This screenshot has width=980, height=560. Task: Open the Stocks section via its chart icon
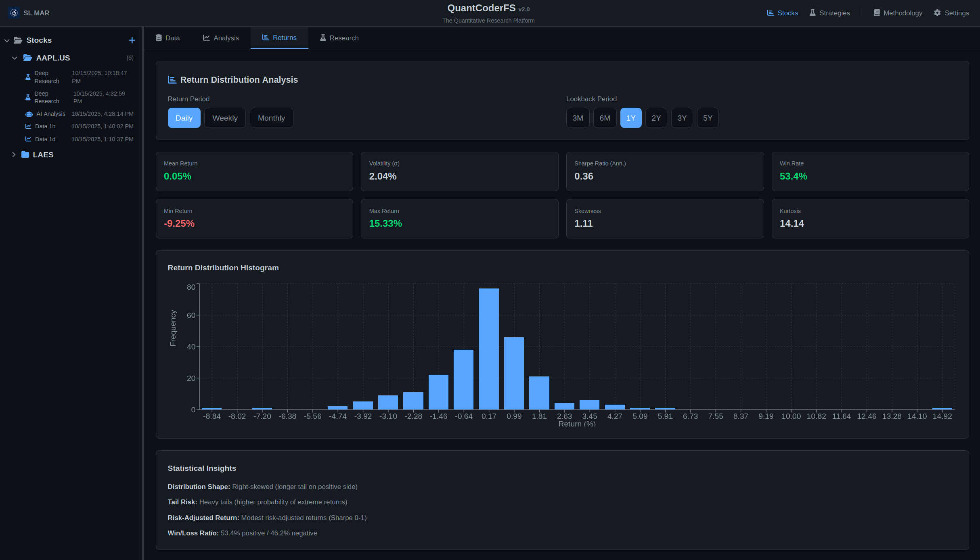click(x=771, y=13)
